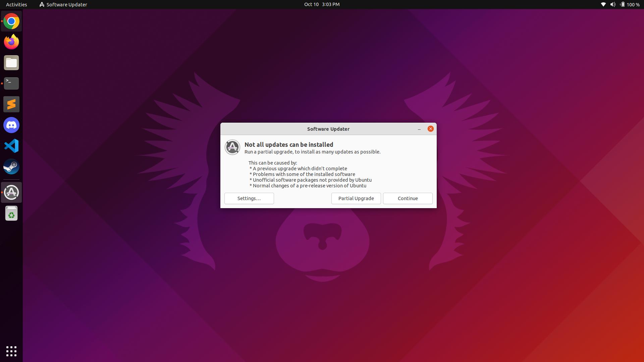This screenshot has height=362, width=644.
Task: Launch Sublime Text editor
Action: point(11,104)
